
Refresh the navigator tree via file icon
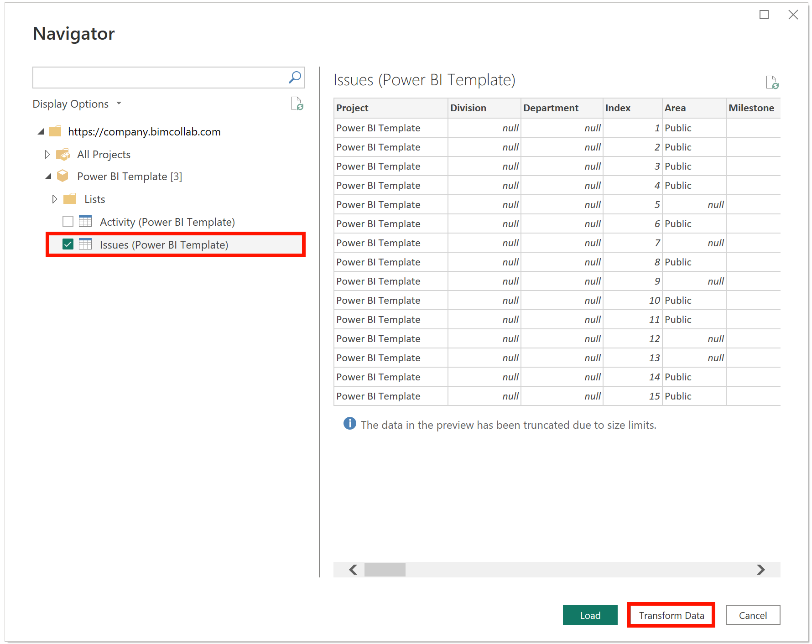click(x=297, y=104)
